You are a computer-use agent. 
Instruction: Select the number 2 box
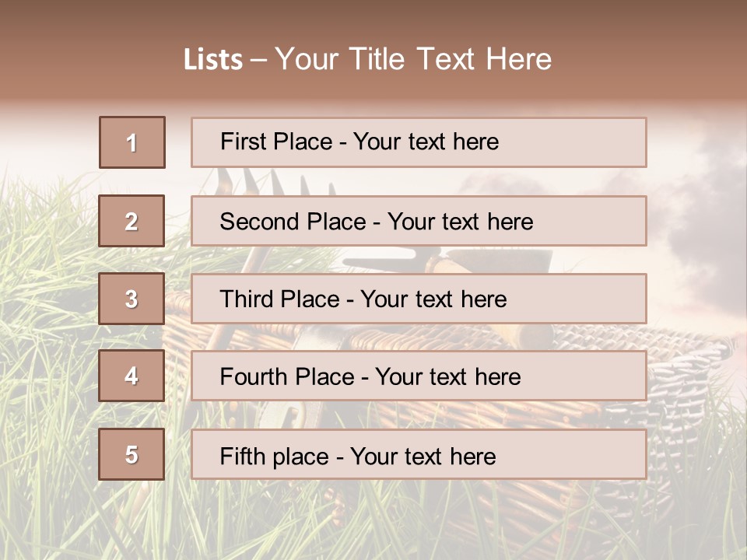pos(132,221)
